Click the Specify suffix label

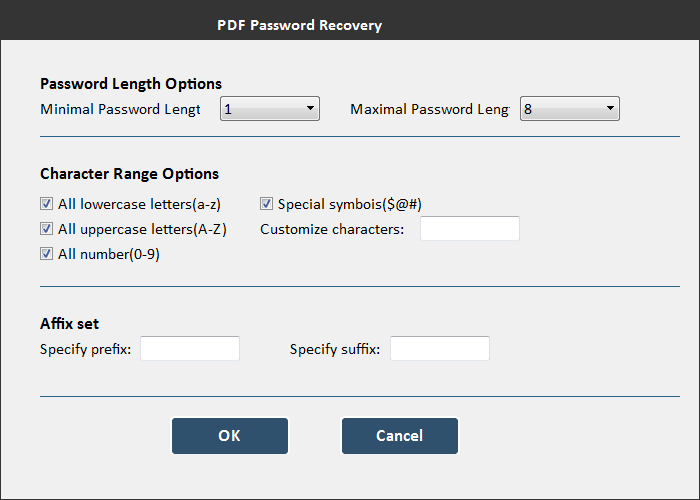coord(335,349)
